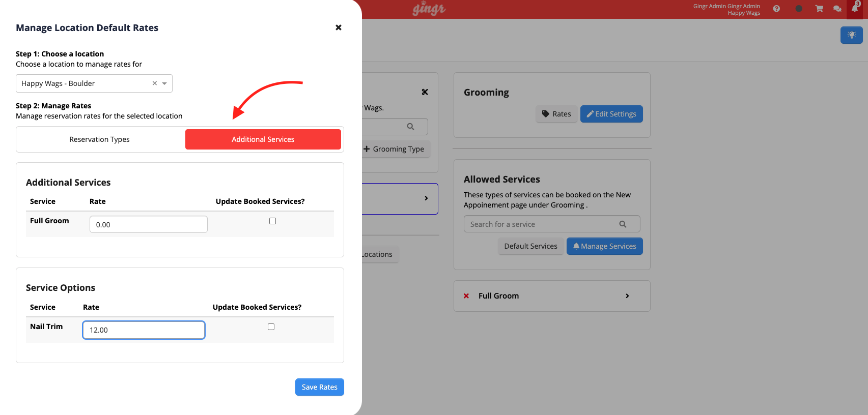Expand the Full Groom service chevron
868x415 pixels.
(x=627, y=296)
